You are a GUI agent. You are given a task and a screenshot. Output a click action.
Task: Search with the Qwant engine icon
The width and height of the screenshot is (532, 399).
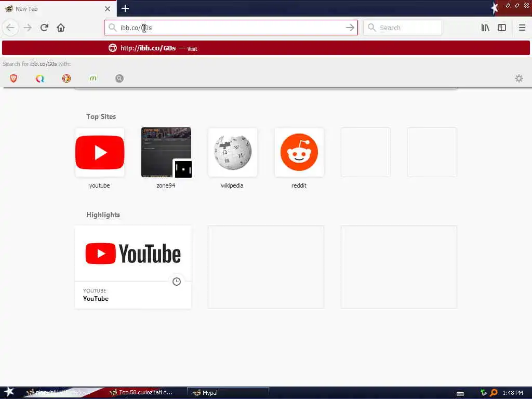pos(40,78)
